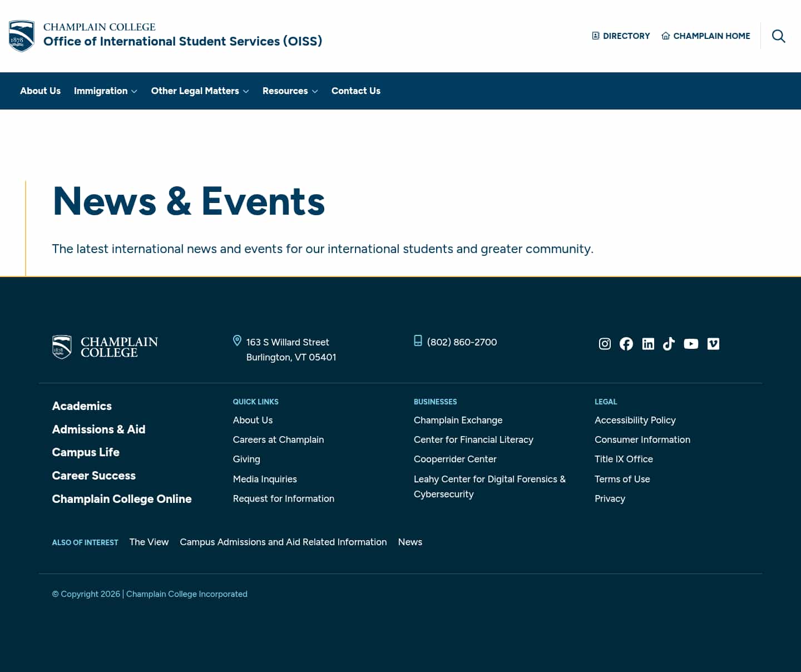The image size is (801, 672).
Task: Click the BUSINESSES heading
Action: pos(436,402)
